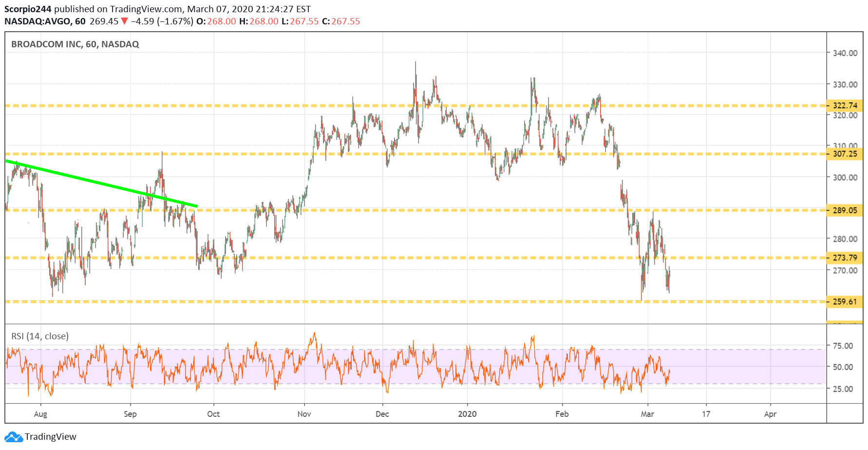This screenshot has width=868, height=450.
Task: Click the 300.00 price axis tick
Action: tap(845, 177)
